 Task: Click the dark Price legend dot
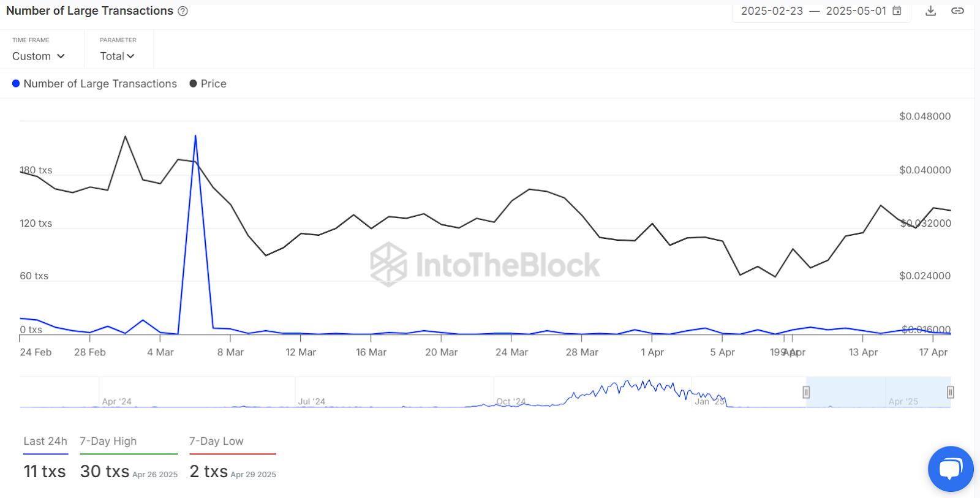(194, 84)
